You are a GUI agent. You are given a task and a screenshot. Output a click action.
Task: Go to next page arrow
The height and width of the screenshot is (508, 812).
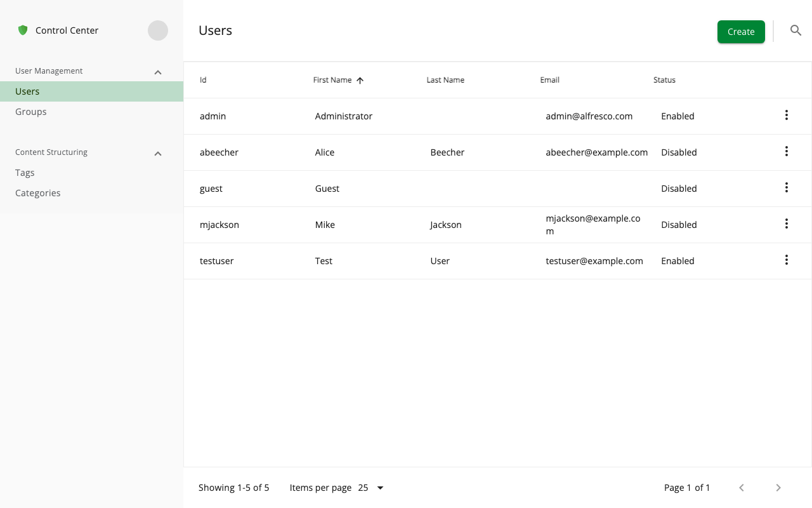778,488
